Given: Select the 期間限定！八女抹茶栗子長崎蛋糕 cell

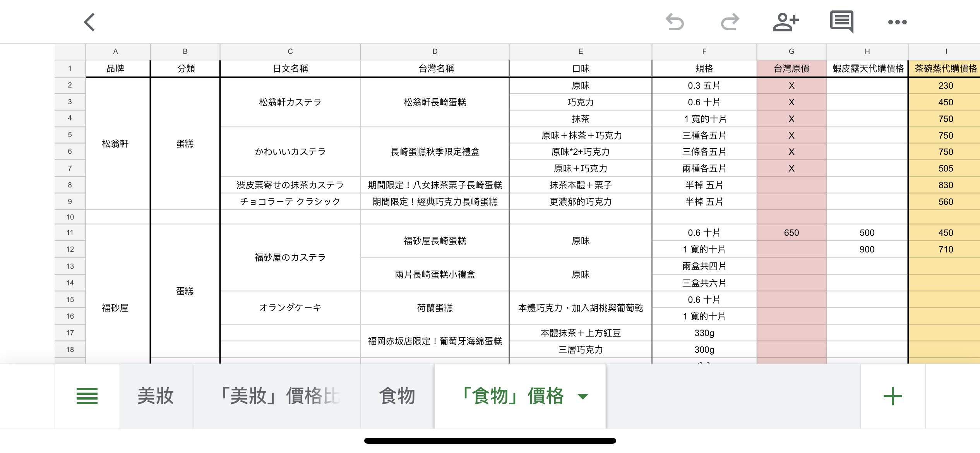Looking at the screenshot, I should tap(435, 185).
